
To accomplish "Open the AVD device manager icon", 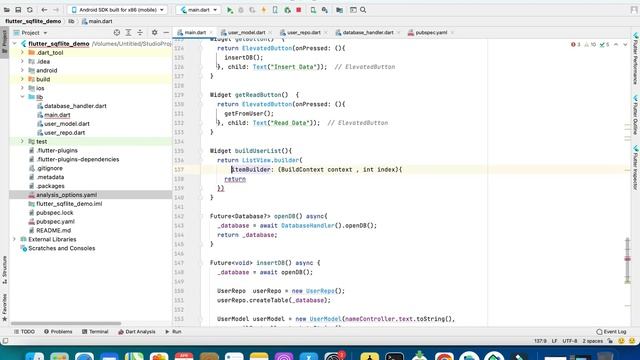I will point(313,10).
